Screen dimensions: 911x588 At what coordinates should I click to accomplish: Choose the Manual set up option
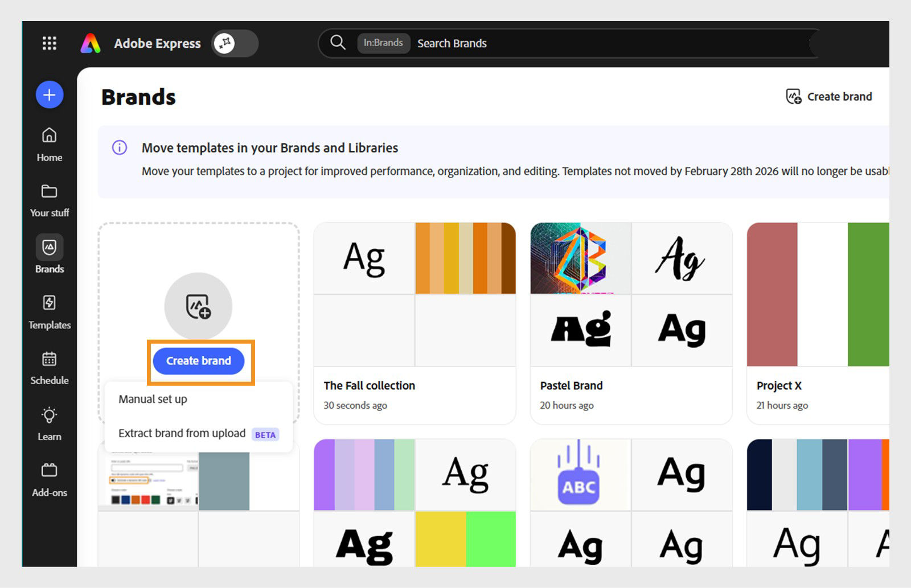[x=152, y=399]
